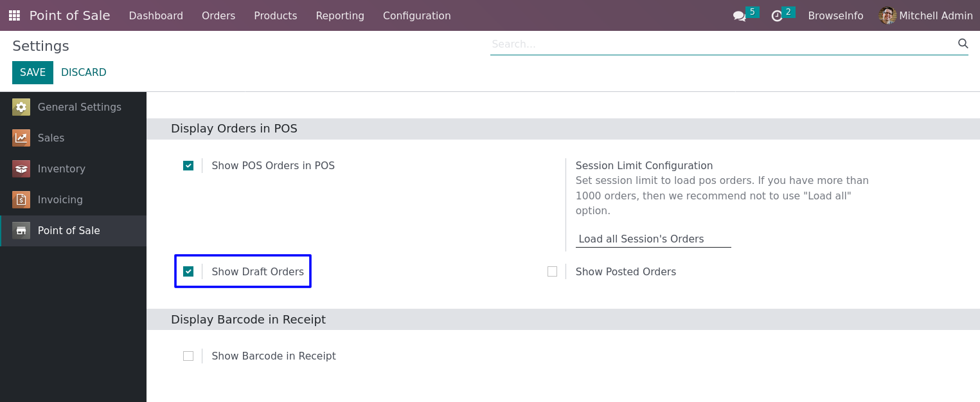Click the search magnifier icon
The height and width of the screenshot is (402, 980).
pos(963,44)
